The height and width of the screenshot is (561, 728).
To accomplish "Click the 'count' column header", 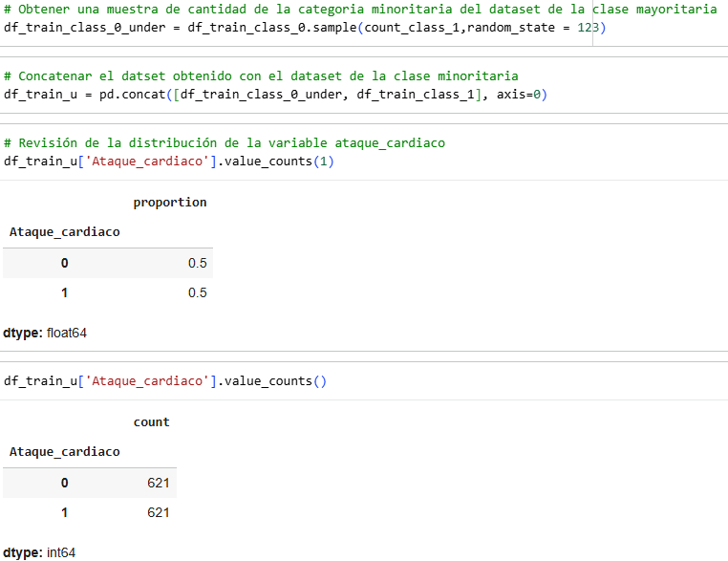I will 151,422.
